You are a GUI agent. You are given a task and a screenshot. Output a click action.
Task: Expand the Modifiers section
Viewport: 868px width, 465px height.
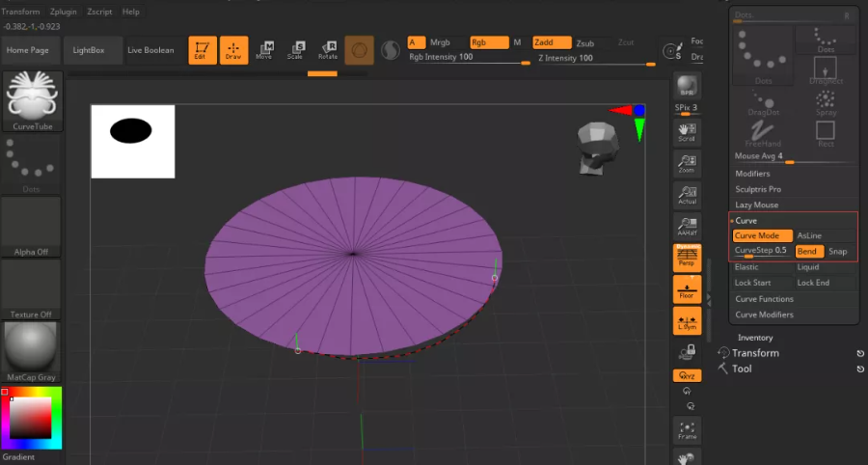[751, 174]
